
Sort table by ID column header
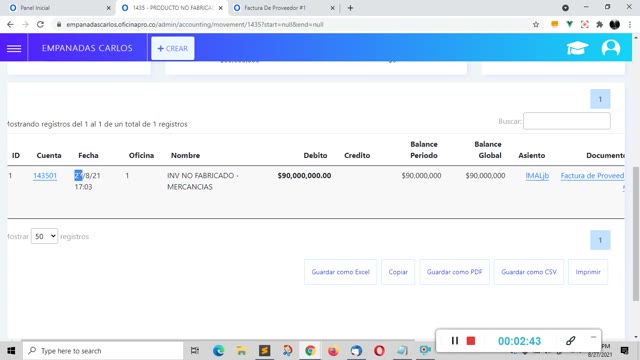tap(16, 156)
